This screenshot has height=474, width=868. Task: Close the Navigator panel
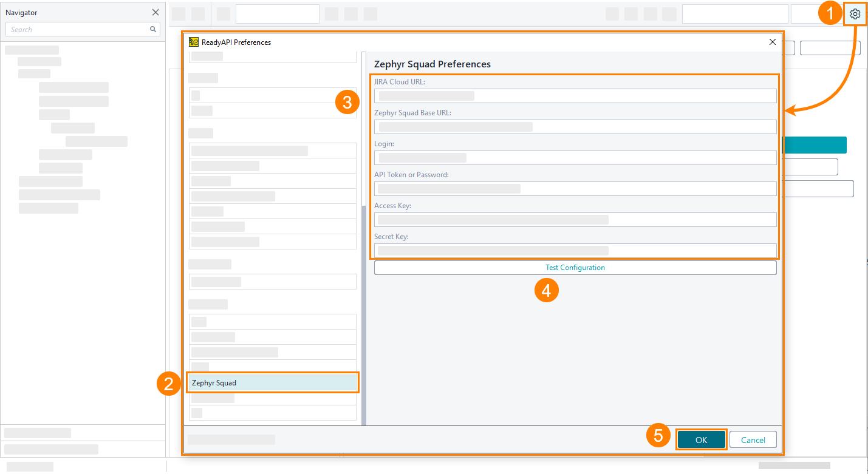pos(155,12)
